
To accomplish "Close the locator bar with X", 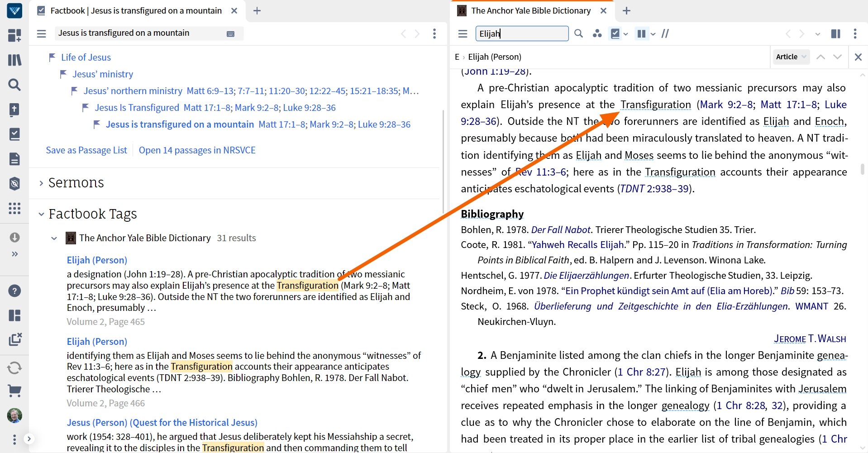I will 858,57.
